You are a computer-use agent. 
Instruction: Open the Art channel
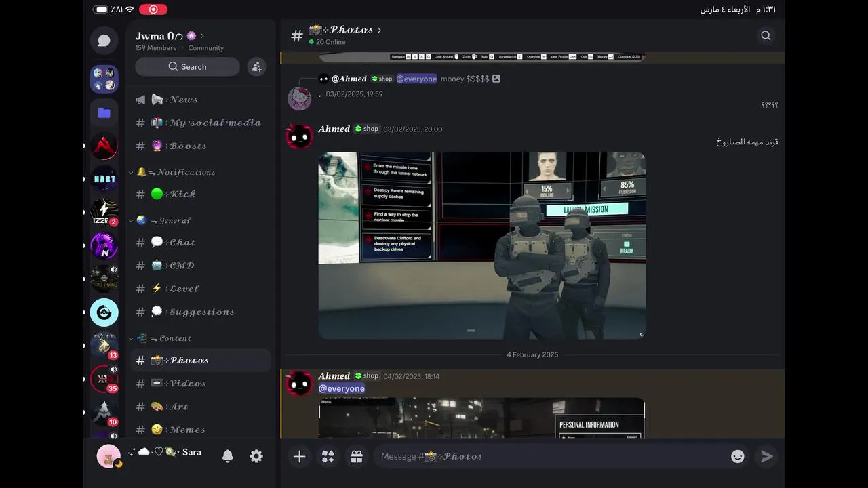click(201, 407)
